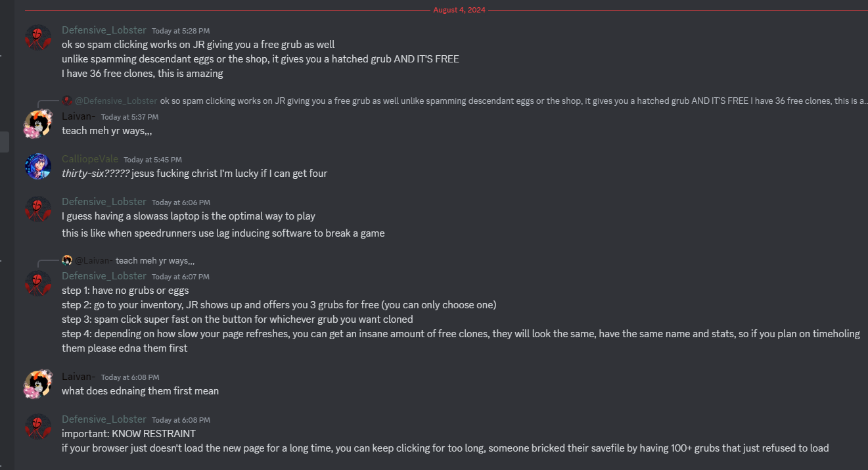Click Laivan-'s avatar on the 6:08 PM message
Screen dimensions: 868x470
(37, 384)
